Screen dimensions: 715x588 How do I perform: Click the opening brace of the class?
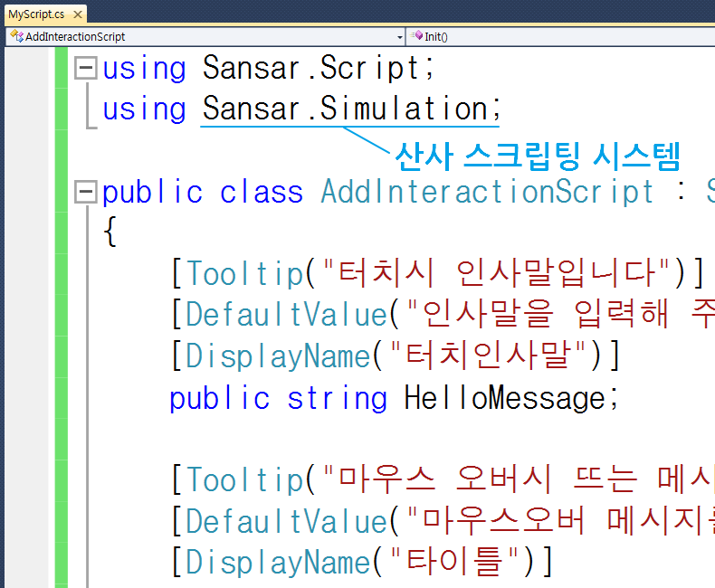(110, 232)
